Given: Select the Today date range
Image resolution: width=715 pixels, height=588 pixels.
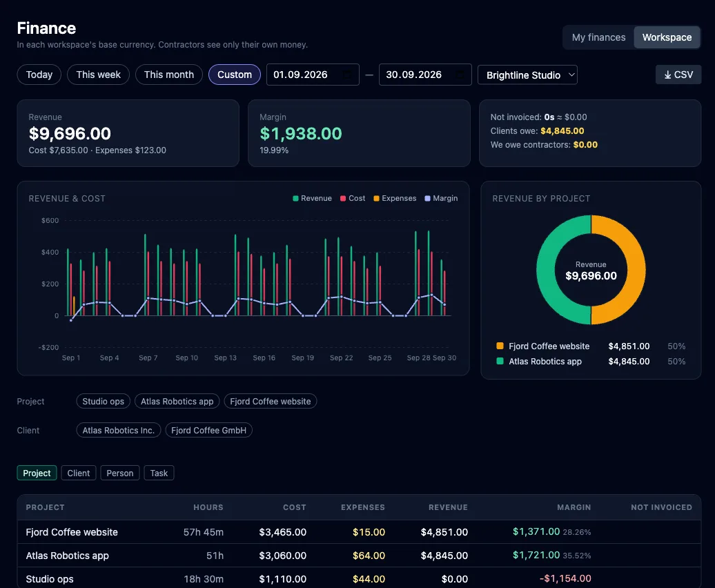Looking at the screenshot, I should [39, 75].
